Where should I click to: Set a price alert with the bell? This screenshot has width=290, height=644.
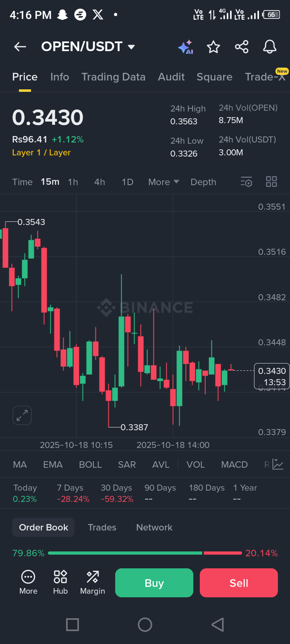point(270,47)
